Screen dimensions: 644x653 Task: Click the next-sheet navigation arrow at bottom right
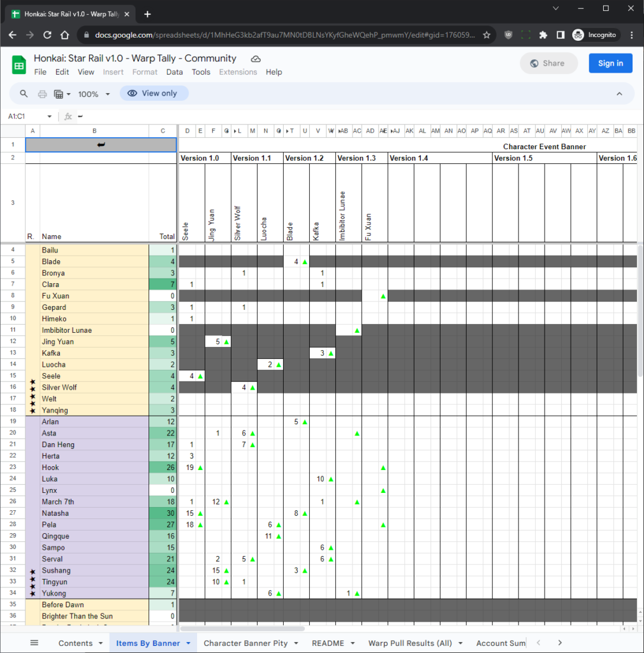[559, 643]
